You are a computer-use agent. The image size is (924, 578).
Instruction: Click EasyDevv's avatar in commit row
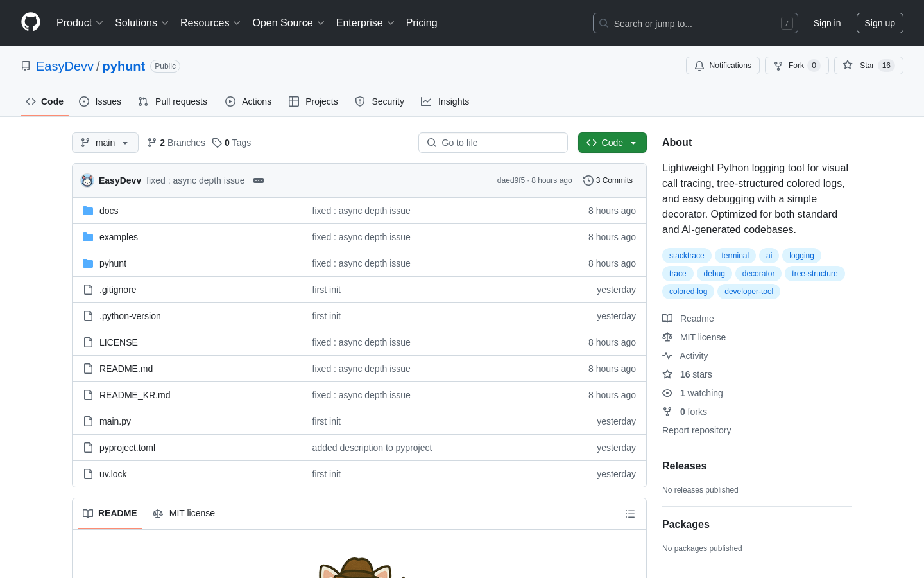87,180
